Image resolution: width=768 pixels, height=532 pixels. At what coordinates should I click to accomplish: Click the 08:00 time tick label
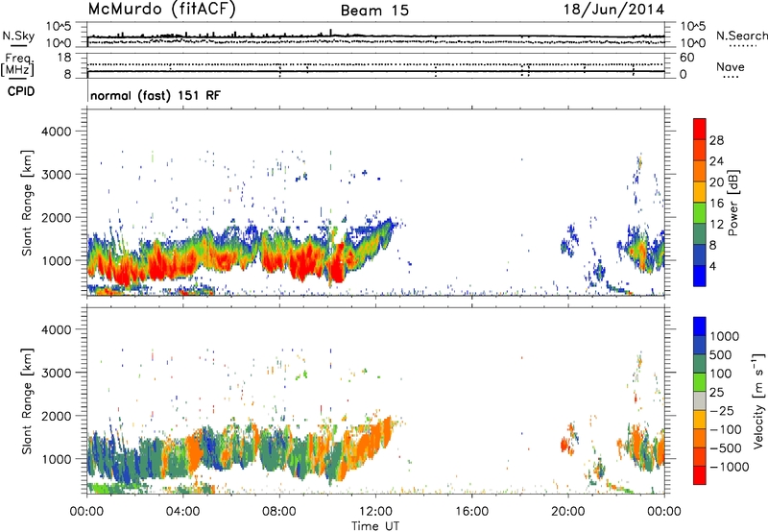(x=279, y=512)
